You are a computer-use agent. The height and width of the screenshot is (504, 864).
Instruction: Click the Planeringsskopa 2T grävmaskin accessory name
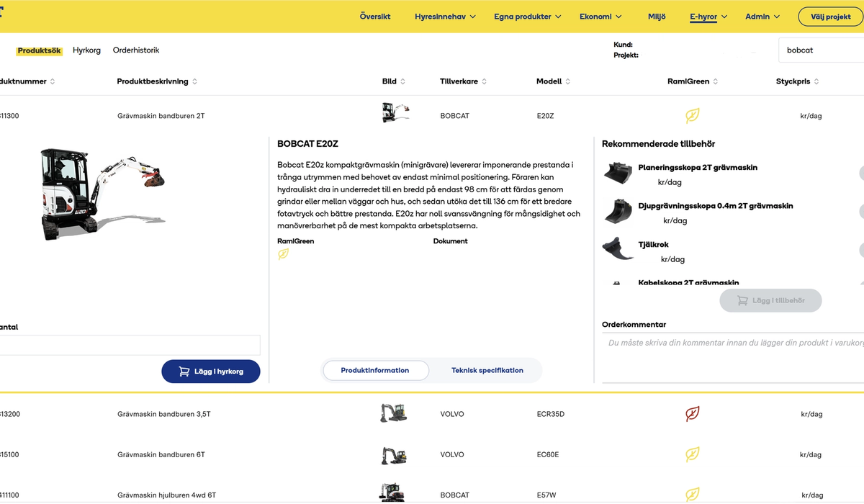point(698,167)
